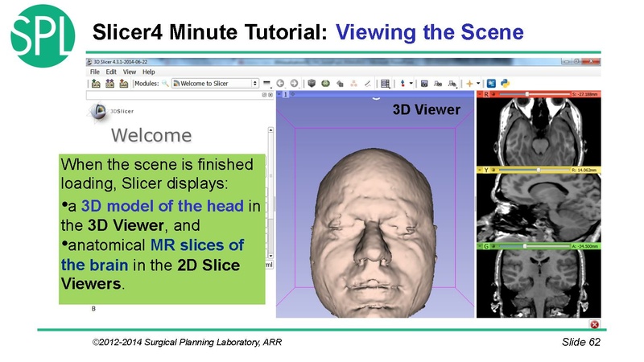This screenshot has height=362, width=644.
Task: Click the sagittal brain MR slice view
Action: (x=539, y=208)
